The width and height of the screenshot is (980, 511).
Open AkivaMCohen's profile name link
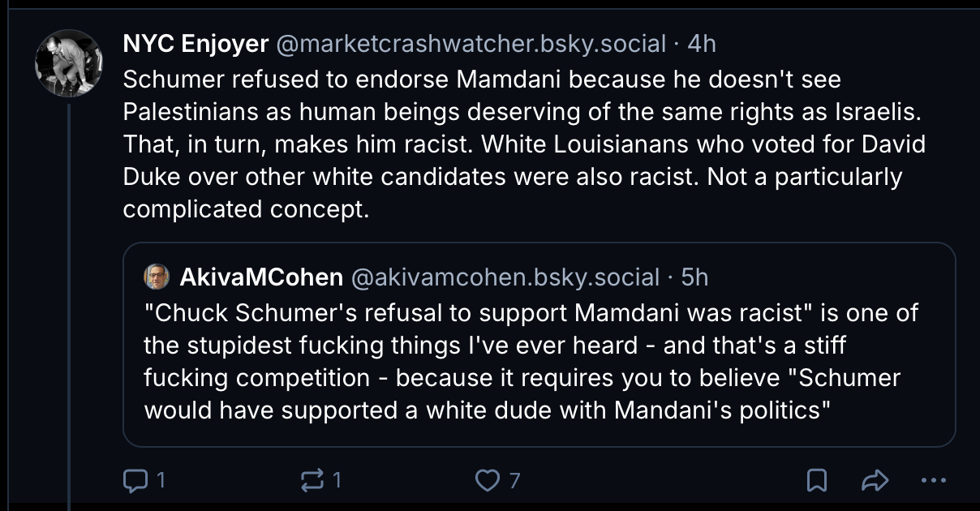(261, 277)
